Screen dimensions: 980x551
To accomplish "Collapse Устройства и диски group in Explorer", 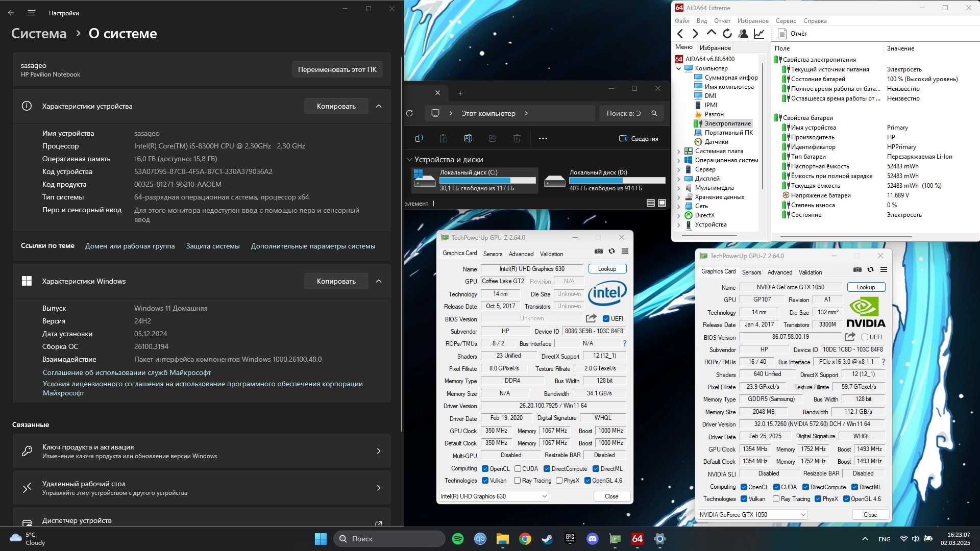I will point(409,160).
